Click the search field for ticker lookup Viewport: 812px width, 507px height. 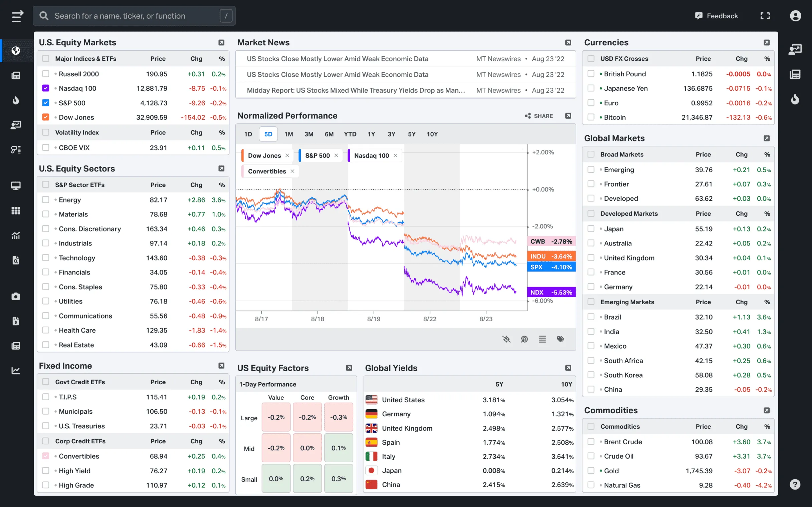pyautogui.click(x=134, y=16)
